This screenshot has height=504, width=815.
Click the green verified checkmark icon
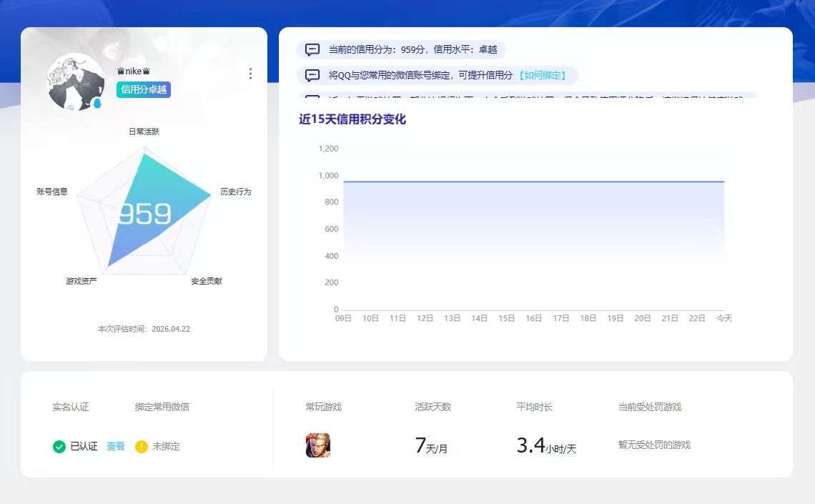59,446
